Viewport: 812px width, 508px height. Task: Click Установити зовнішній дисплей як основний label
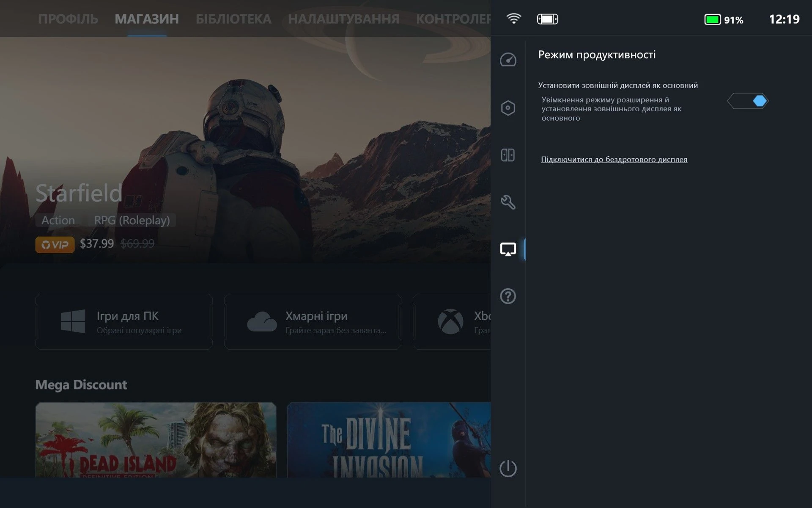click(618, 85)
